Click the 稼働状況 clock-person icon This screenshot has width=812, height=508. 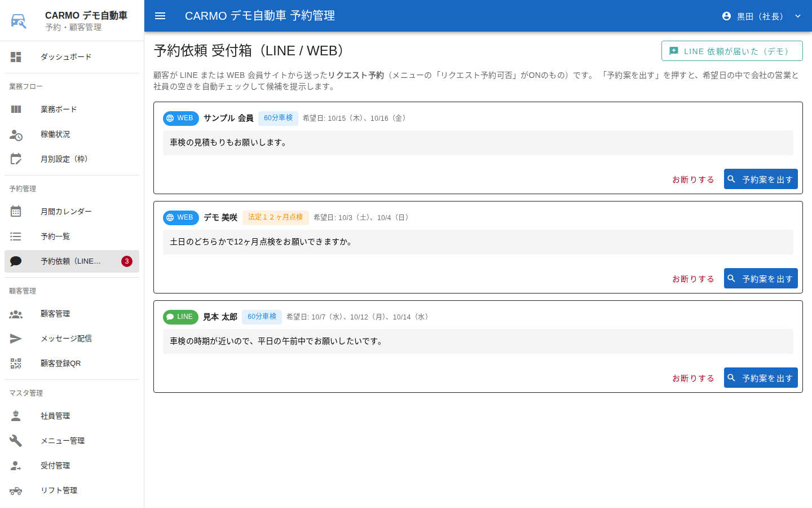(16, 134)
